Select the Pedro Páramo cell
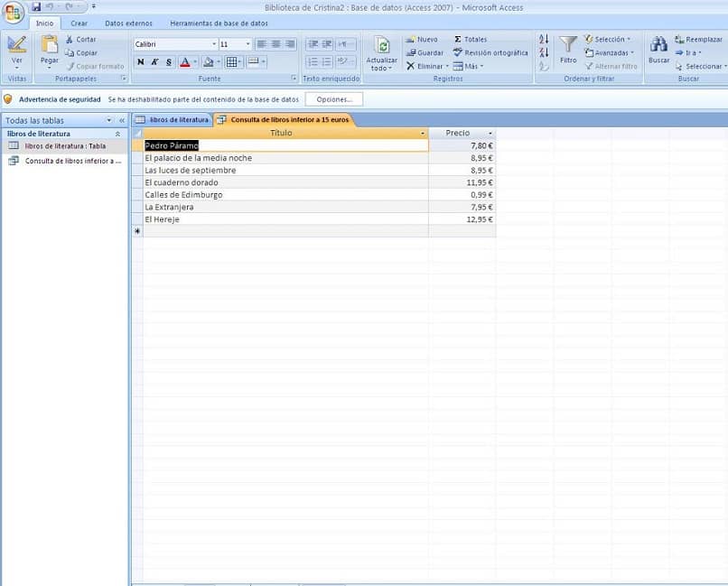The width and height of the screenshot is (728, 586). click(285, 145)
